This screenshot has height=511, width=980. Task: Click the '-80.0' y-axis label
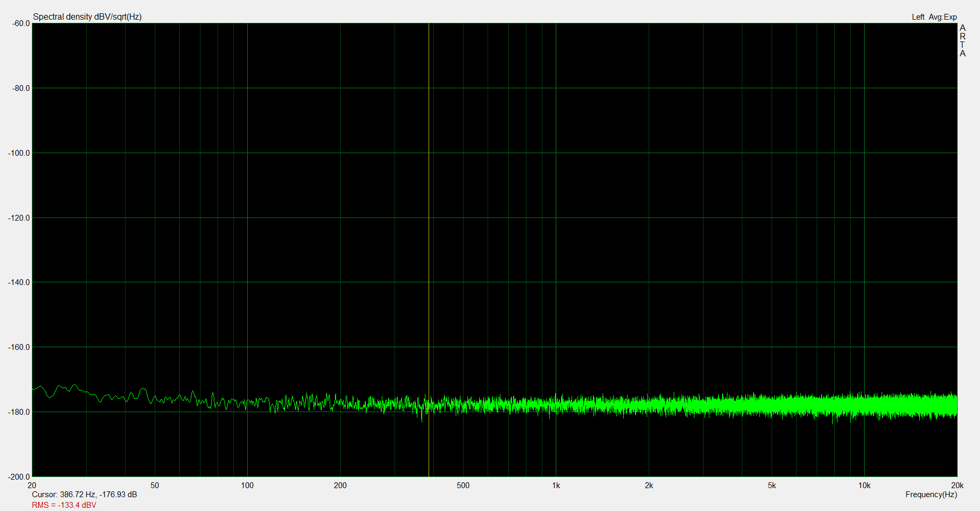[21, 88]
